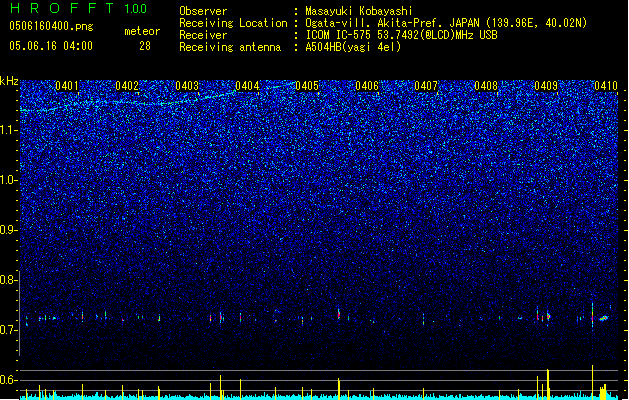629x400 pixels.
Task: Click the 0404 time marker
Action: click(247, 86)
